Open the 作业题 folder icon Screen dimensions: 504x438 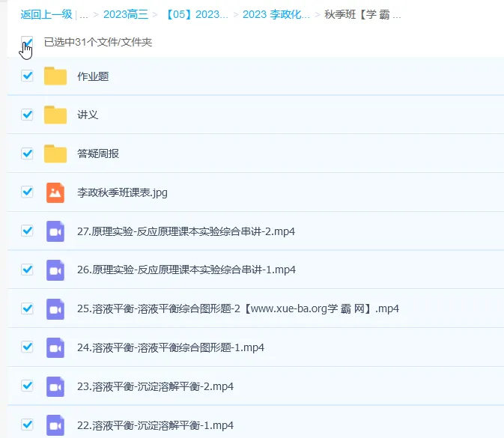55,76
